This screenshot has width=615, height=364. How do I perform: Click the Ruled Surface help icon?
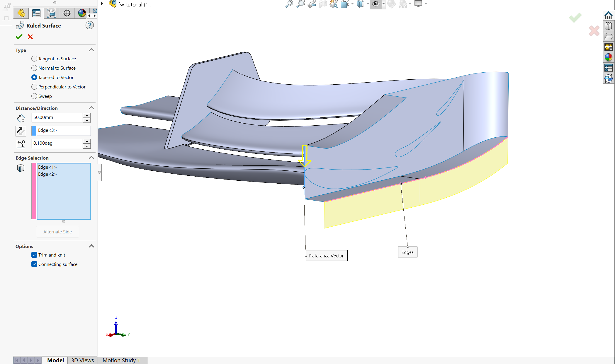(90, 25)
